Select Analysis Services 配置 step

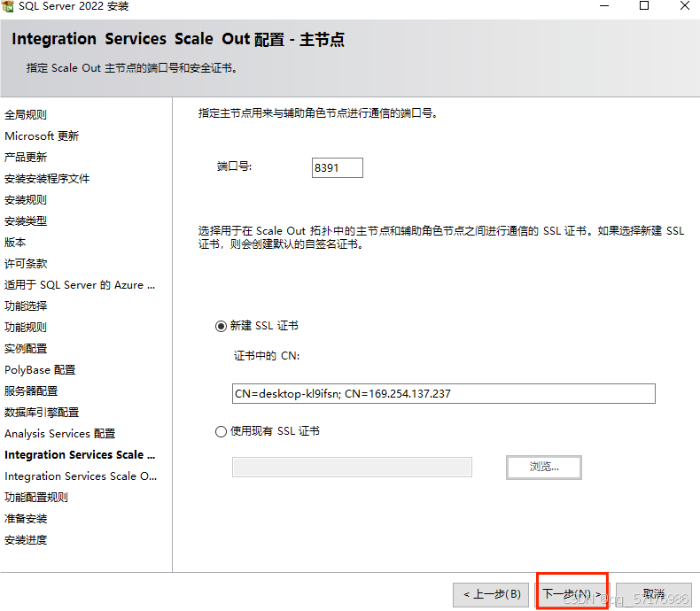(x=60, y=434)
